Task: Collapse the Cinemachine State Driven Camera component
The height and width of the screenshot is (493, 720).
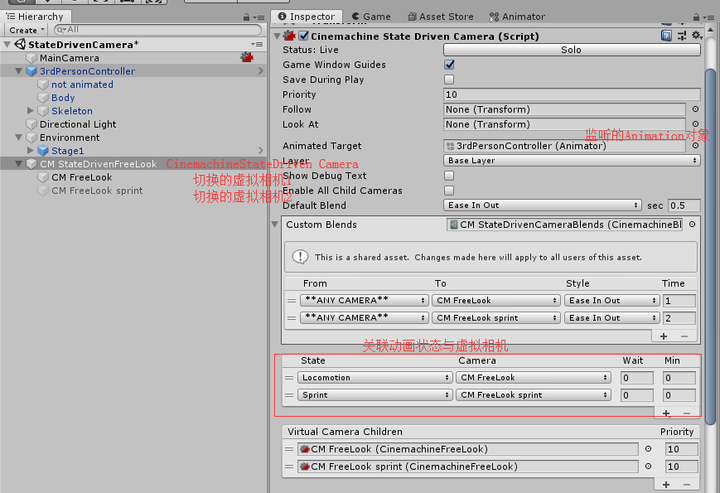Action: pyautogui.click(x=277, y=36)
